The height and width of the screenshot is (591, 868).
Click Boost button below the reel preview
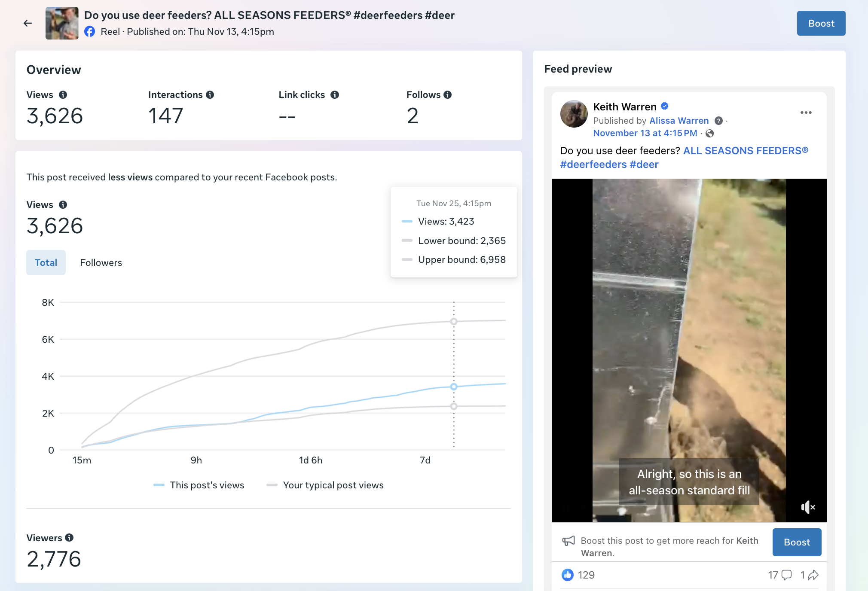pos(797,542)
